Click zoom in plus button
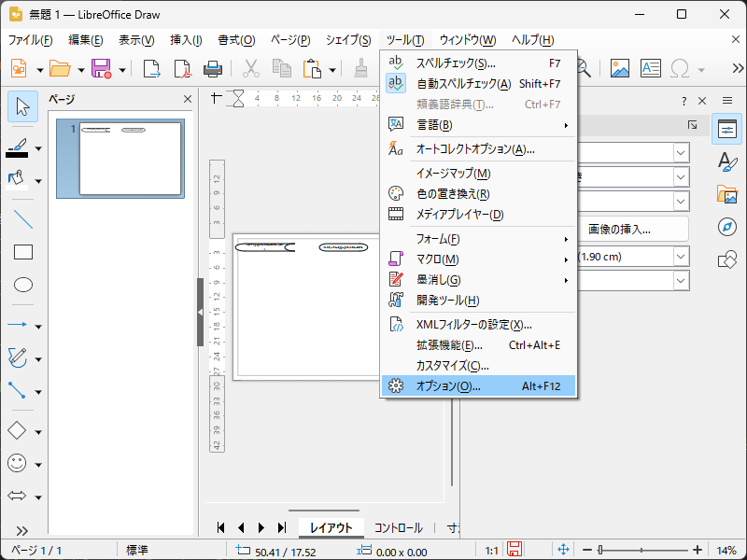 click(x=697, y=550)
